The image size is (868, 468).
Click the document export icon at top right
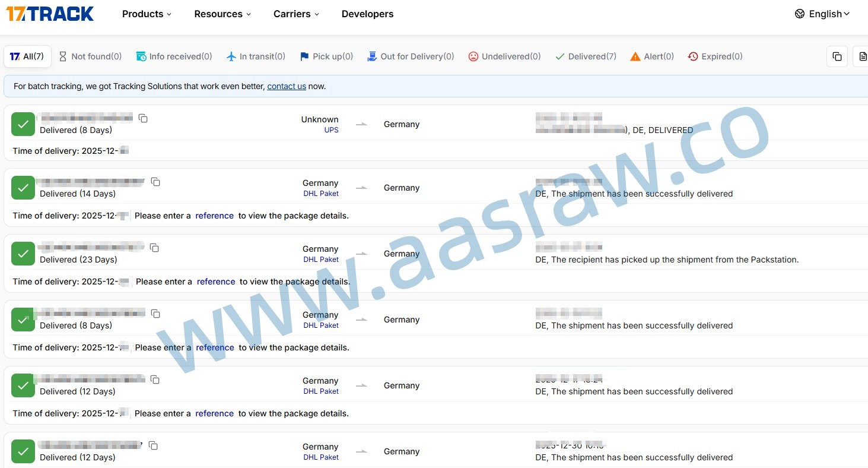point(863,56)
